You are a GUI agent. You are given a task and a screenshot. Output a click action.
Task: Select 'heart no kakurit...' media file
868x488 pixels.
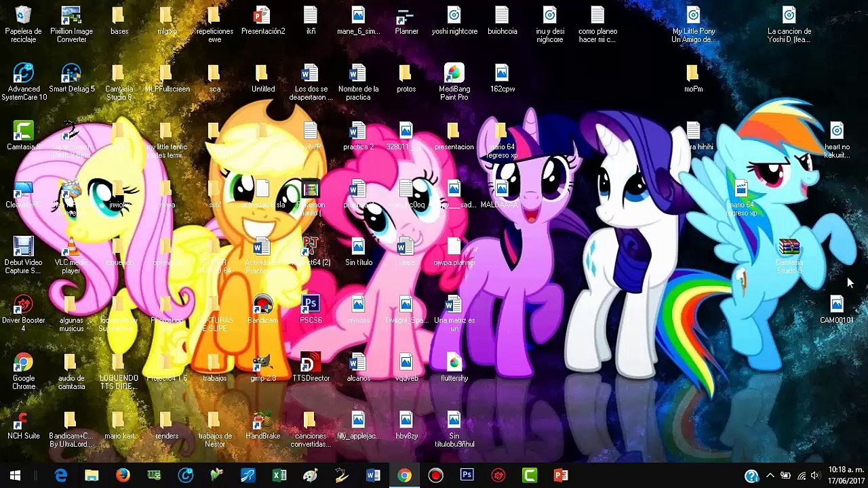837,140
